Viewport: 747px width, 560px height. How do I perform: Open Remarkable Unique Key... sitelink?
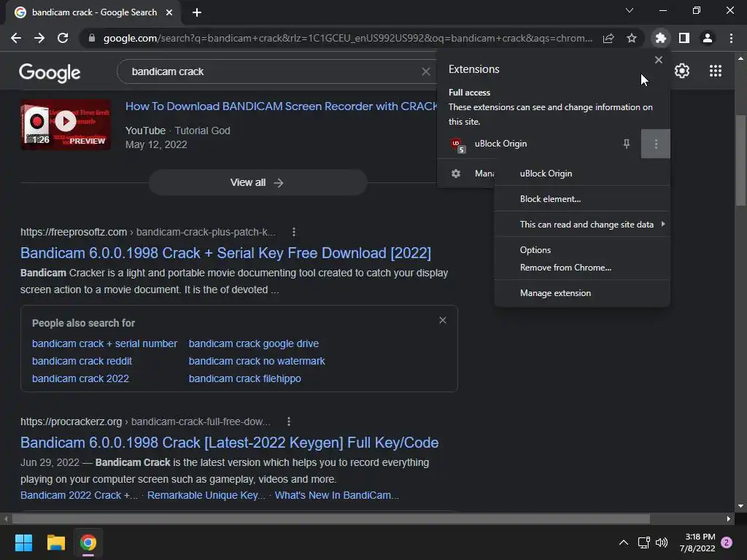click(206, 495)
